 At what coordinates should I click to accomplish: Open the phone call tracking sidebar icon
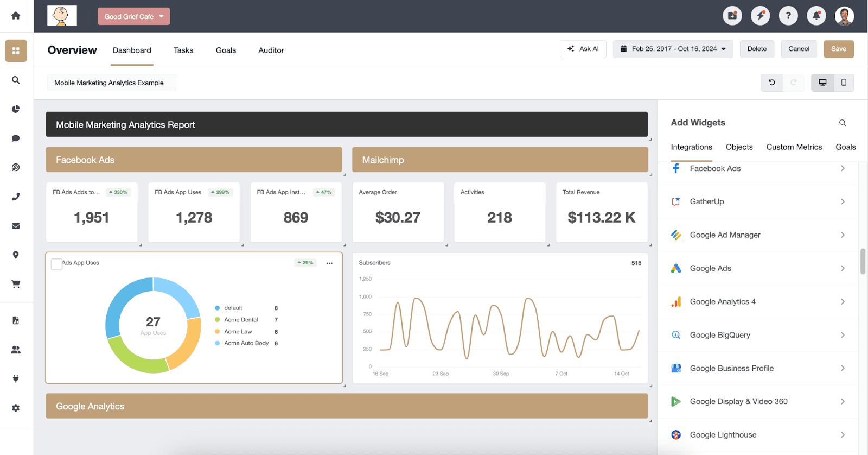16,197
